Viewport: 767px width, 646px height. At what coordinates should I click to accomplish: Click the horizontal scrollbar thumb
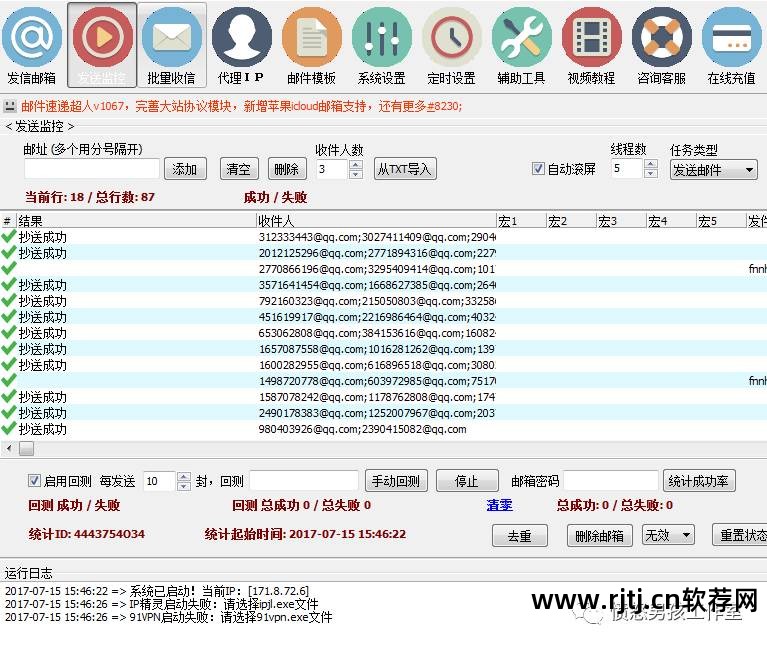26,448
